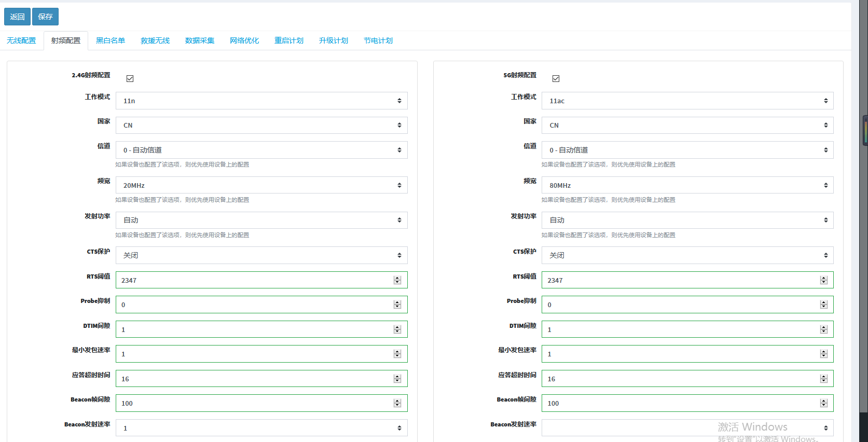Screen dimensions: 868x442
Task: Switch to the 无线配置 tab
Action: (x=21, y=40)
